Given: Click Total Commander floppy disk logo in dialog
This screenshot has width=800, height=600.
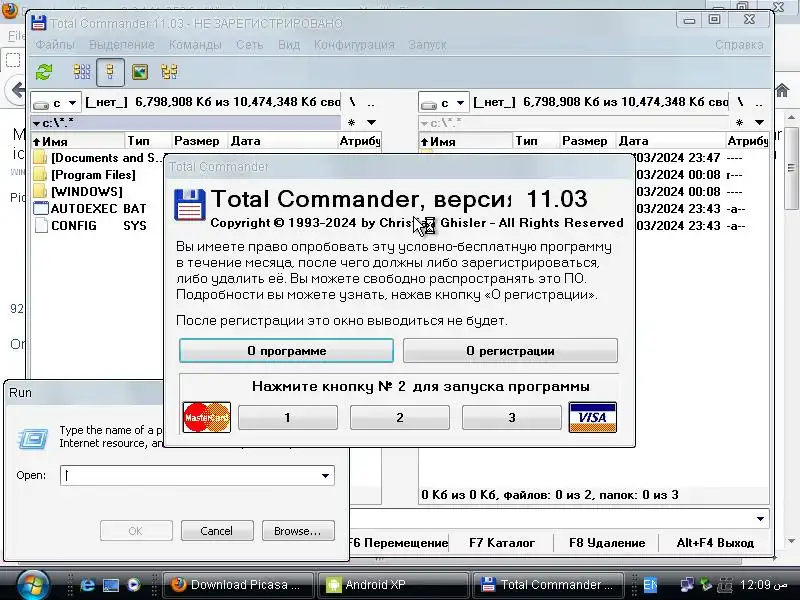Looking at the screenshot, I should [x=190, y=205].
